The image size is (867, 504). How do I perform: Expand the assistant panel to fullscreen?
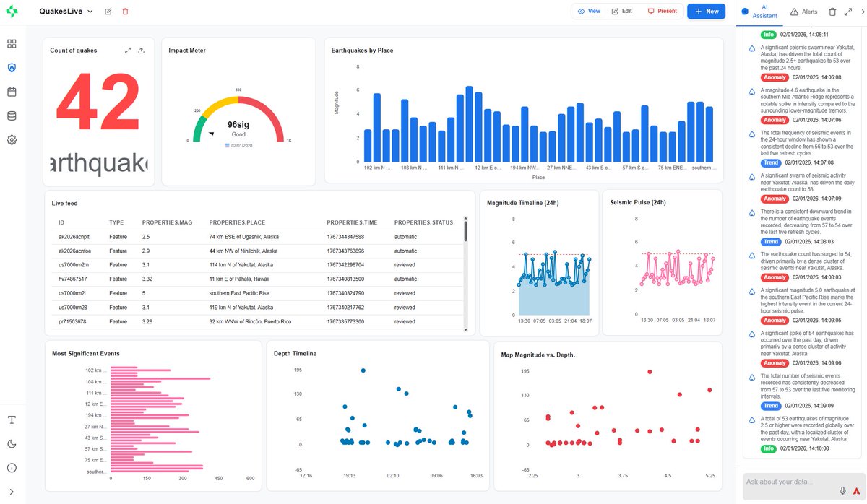pos(847,12)
